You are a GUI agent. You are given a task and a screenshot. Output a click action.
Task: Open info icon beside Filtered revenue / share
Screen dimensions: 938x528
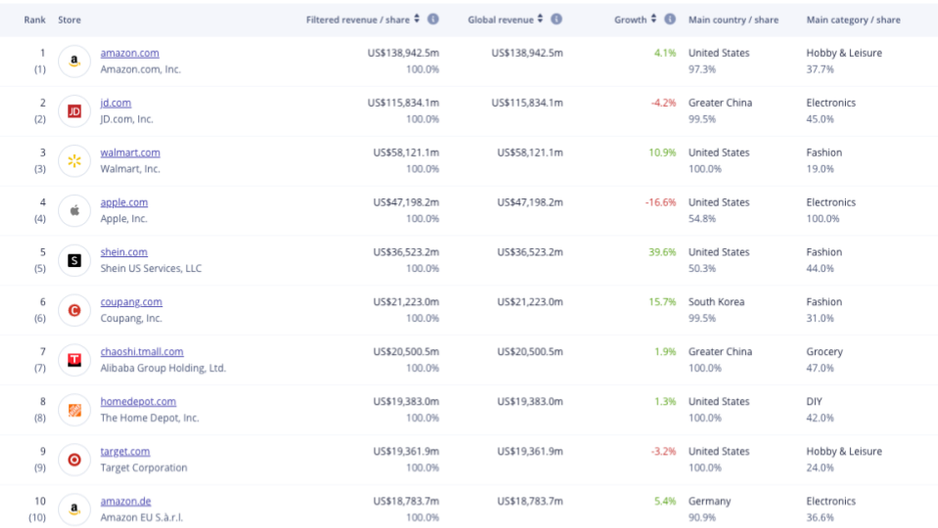433,19
